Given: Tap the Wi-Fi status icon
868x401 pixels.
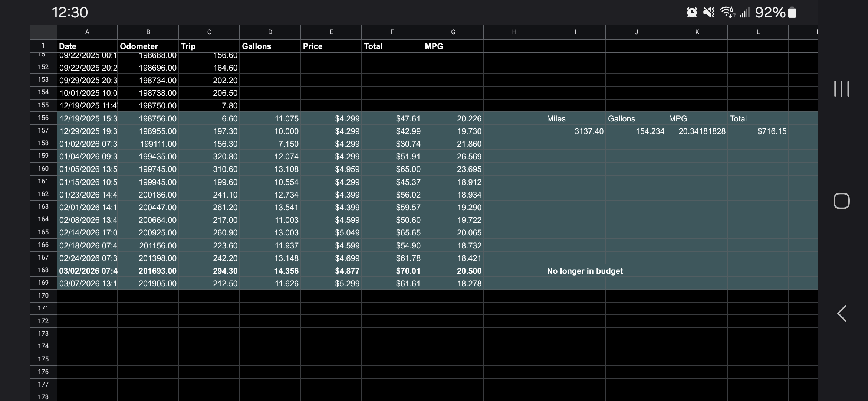Looking at the screenshot, I should pyautogui.click(x=727, y=13).
